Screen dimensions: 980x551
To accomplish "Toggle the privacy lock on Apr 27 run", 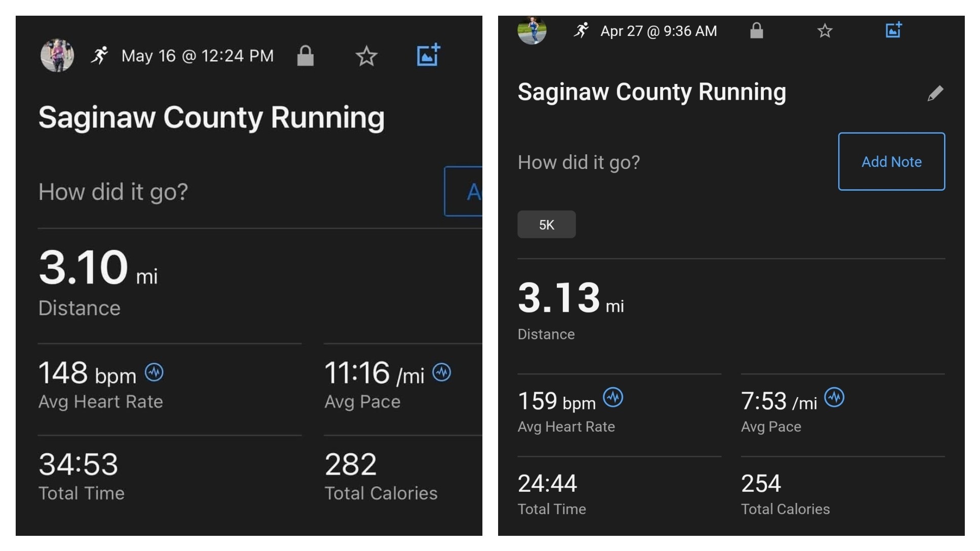I will pos(756,30).
